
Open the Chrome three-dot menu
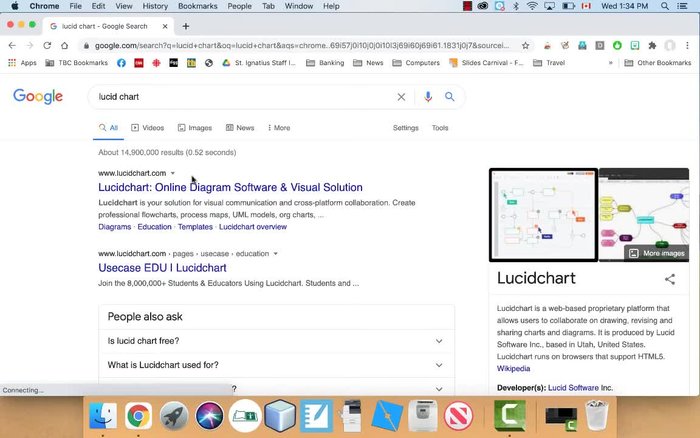[687, 46]
